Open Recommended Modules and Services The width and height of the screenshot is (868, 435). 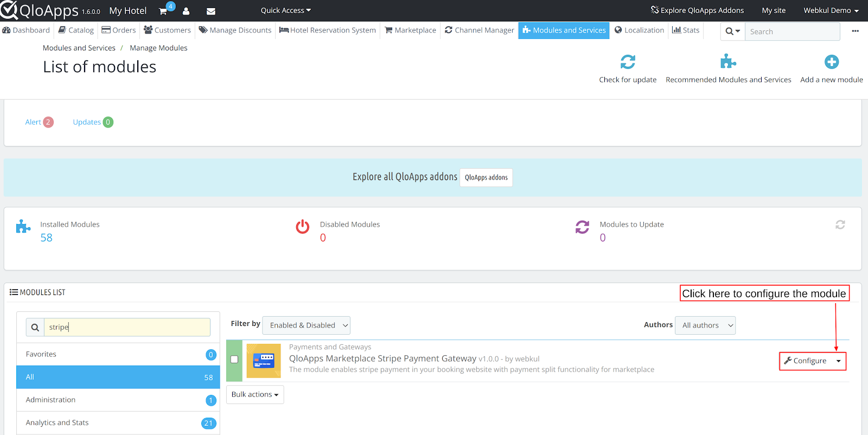pos(728,69)
